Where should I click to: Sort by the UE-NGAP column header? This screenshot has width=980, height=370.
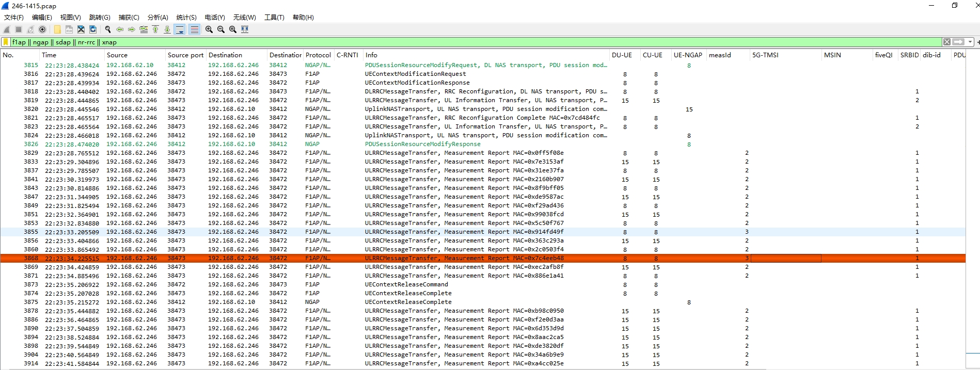(688, 55)
